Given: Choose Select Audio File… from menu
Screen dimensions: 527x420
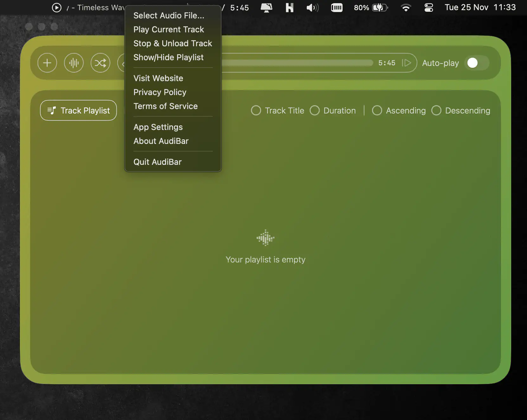Looking at the screenshot, I should point(169,16).
